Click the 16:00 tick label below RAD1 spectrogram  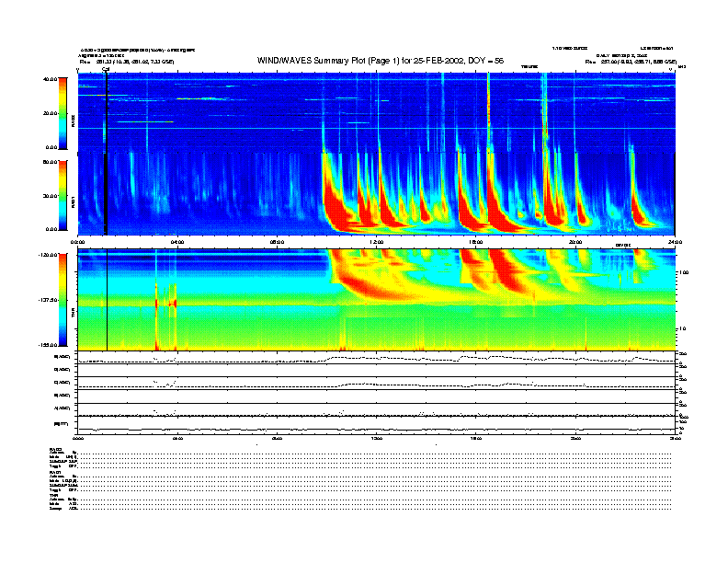pos(476,242)
